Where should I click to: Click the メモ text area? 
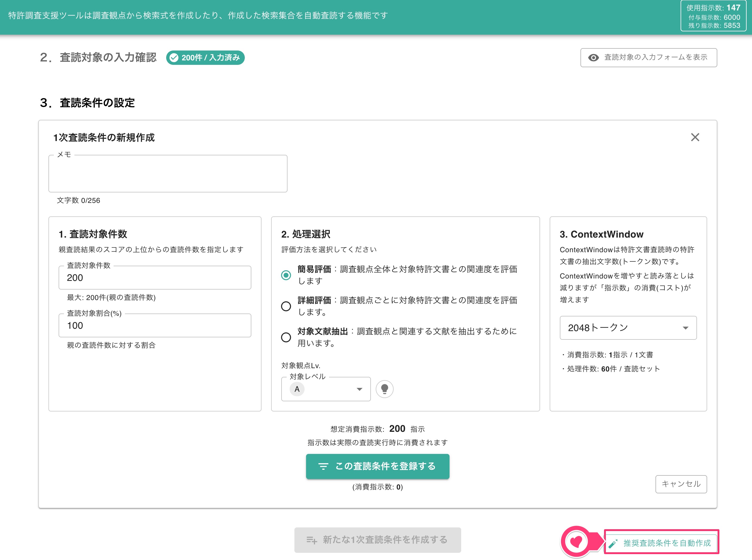[168, 174]
